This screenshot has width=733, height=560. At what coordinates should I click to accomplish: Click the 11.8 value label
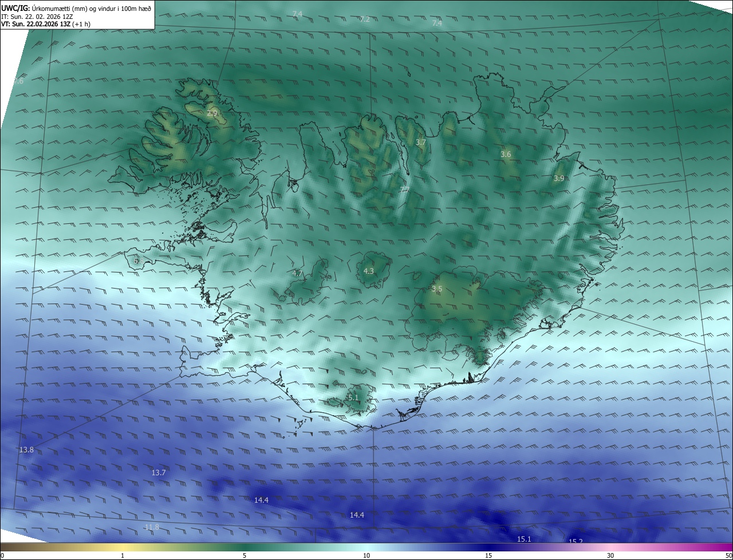coord(152,527)
